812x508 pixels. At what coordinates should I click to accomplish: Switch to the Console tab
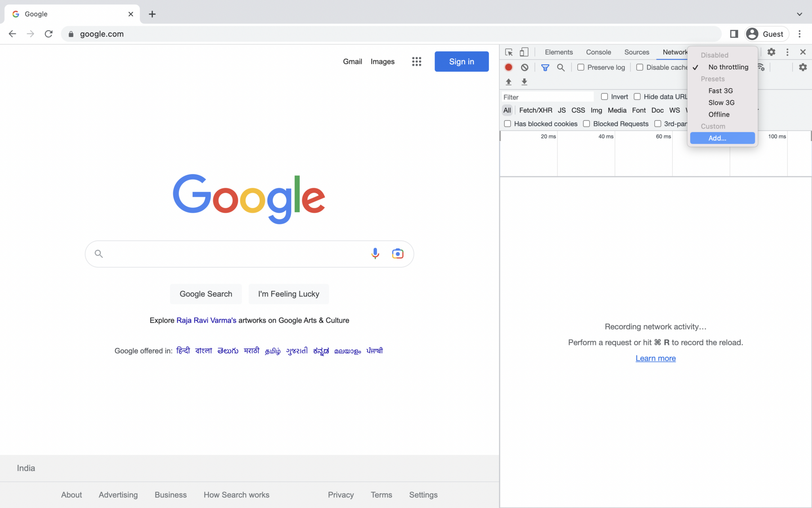point(598,52)
